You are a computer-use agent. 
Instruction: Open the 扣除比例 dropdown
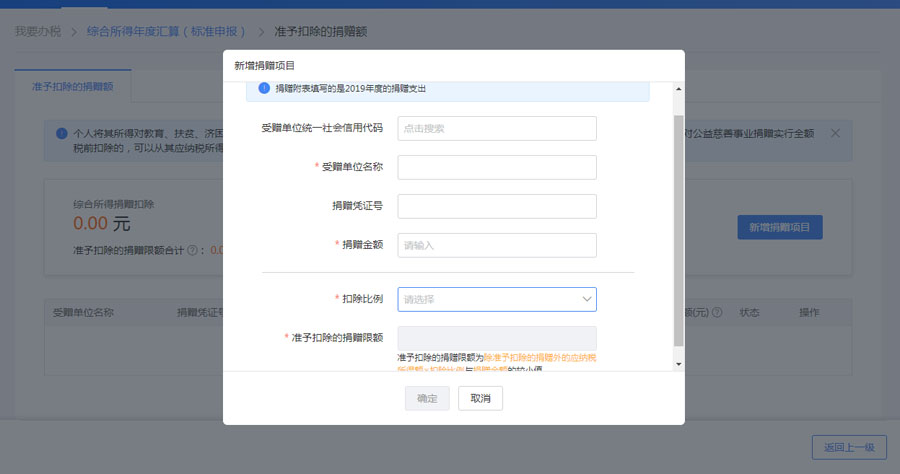(497, 299)
